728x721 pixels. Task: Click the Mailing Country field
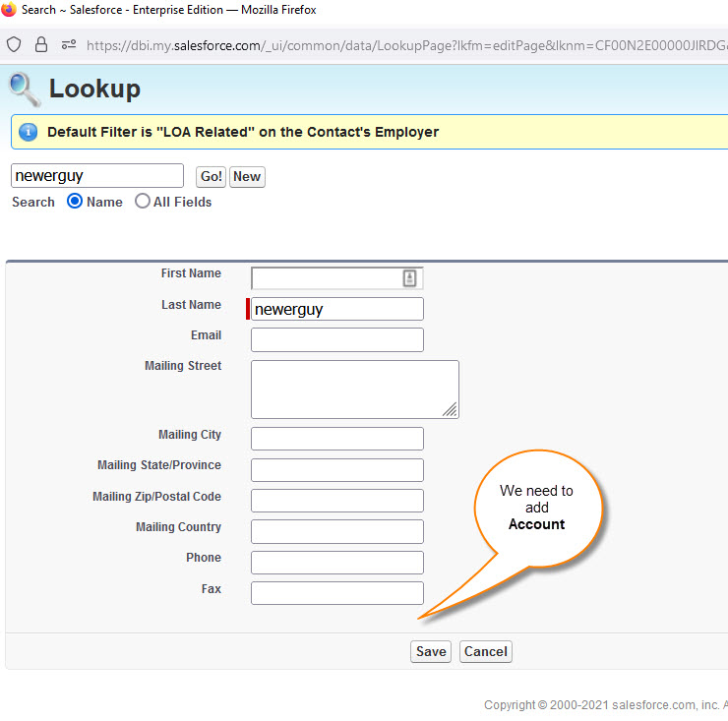(337, 531)
